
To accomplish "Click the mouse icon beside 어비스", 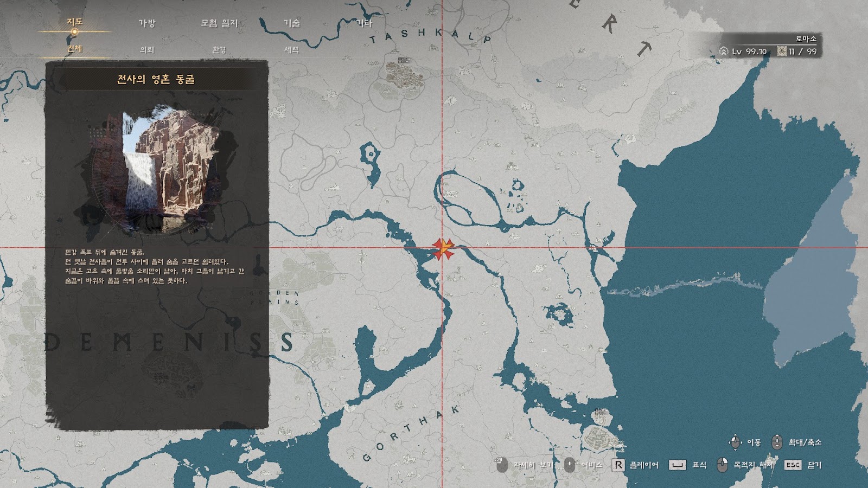I will pos(569,465).
